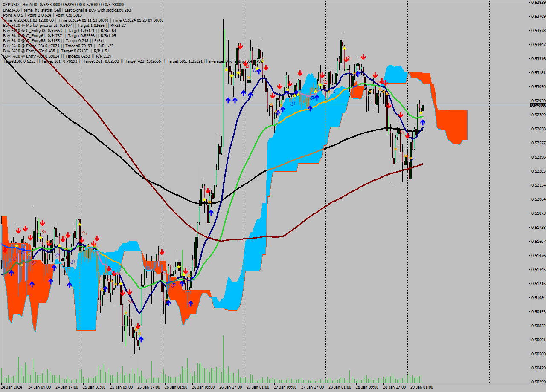
Task: Click the 25 Jan 17:00 time label
Action: [x=148, y=387]
